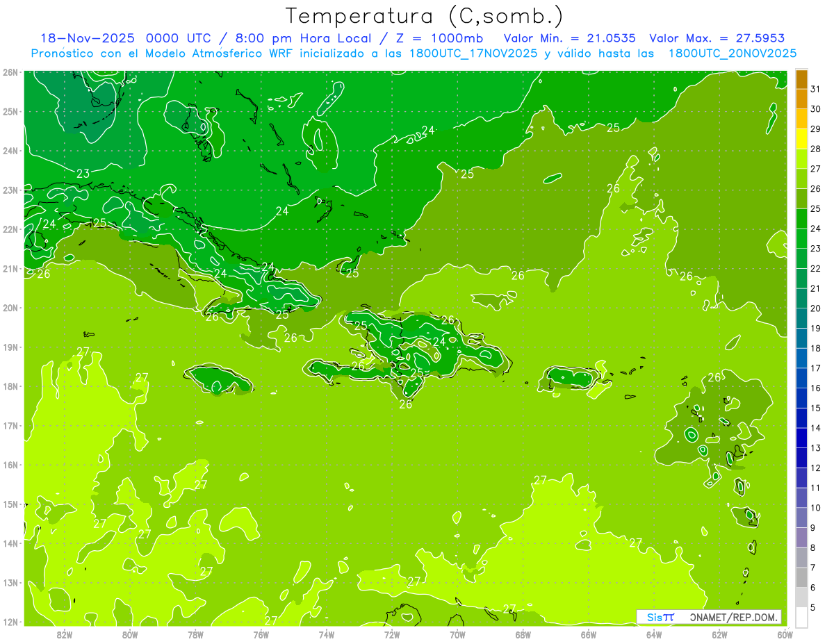Screen dimensions: 834x644
Task: Click the 64W longitude axis label
Action: coord(654,634)
